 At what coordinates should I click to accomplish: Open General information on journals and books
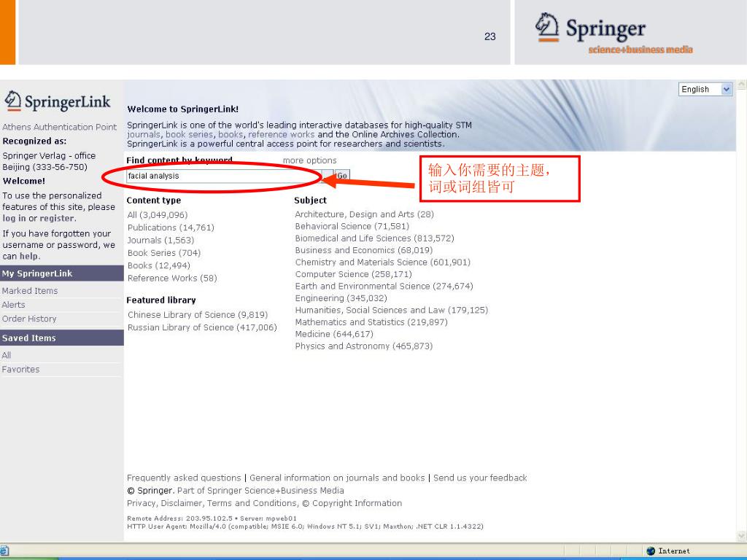pyautogui.click(x=337, y=478)
